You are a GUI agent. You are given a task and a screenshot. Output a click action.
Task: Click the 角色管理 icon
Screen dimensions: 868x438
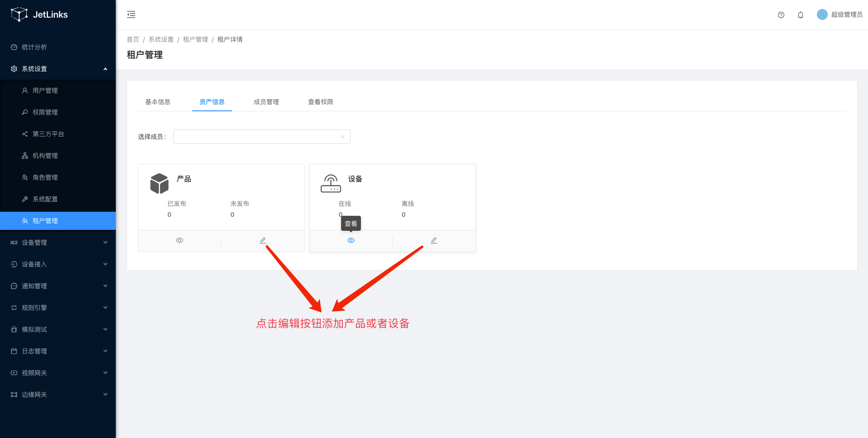click(25, 177)
